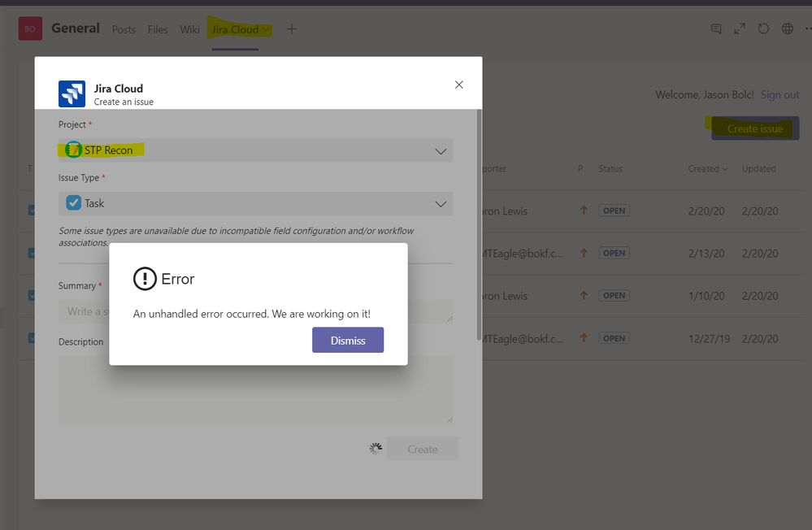Open the Issue Type dropdown showing Task
Screen dimensions: 812x530
(255, 203)
